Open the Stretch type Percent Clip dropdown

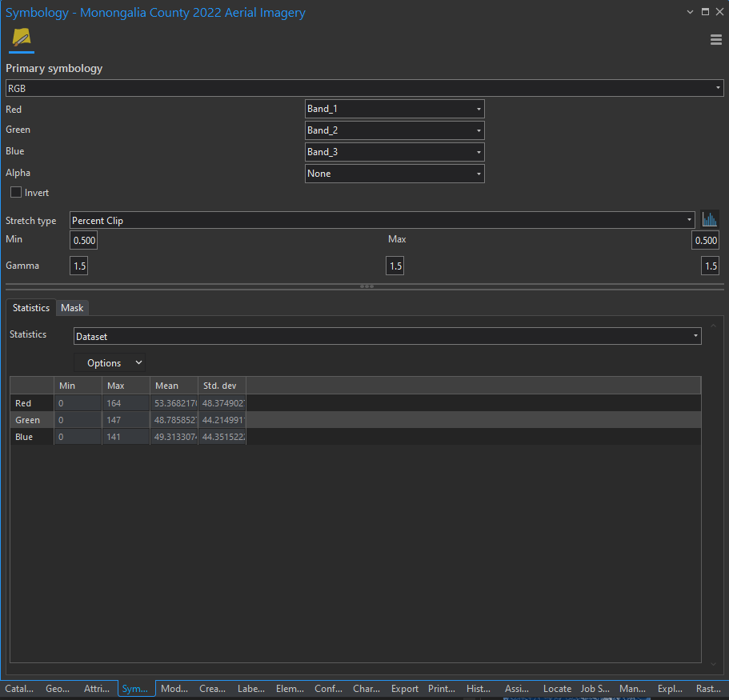[382, 221]
